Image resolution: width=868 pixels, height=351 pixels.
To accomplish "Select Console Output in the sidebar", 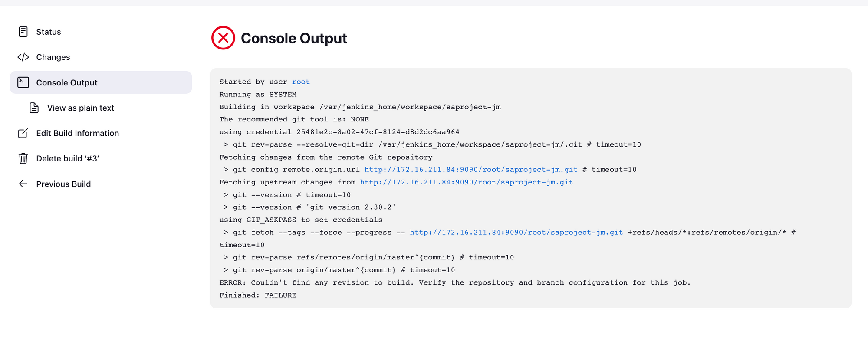I will [x=67, y=82].
